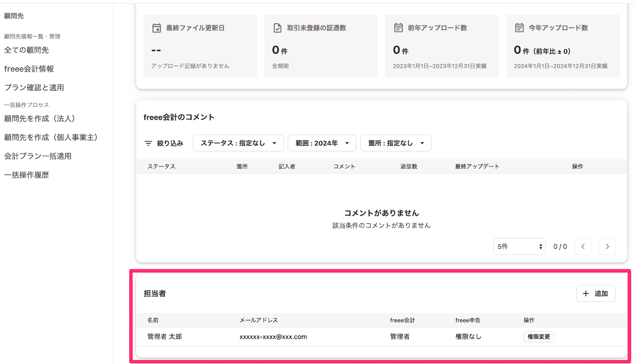The image size is (635, 364).
Task: Click the email xxxxxx-xxxx@xxx.com
Action: 273,337
